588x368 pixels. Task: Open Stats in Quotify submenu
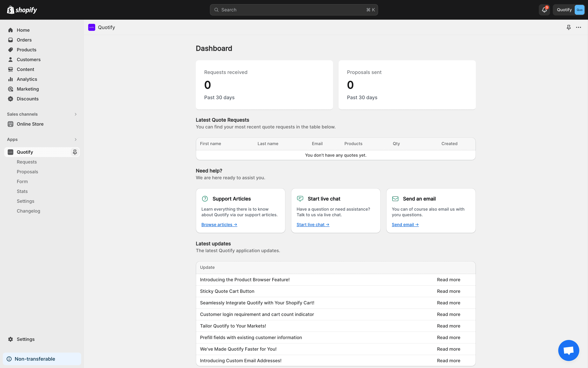(22, 191)
